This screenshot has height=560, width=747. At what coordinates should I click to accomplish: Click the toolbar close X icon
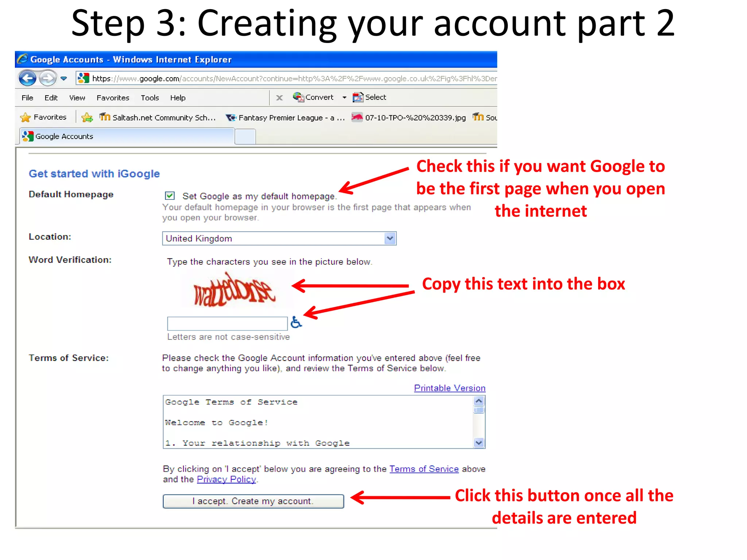pos(279,98)
